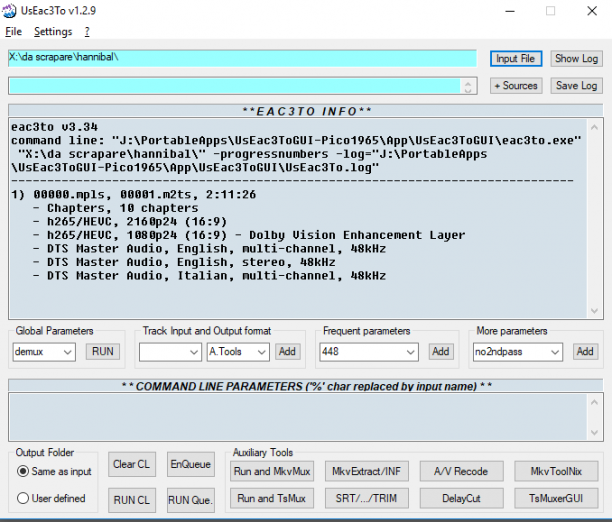The width and height of the screenshot is (612, 522).
Task: Open the ? help menu
Action: (x=87, y=32)
